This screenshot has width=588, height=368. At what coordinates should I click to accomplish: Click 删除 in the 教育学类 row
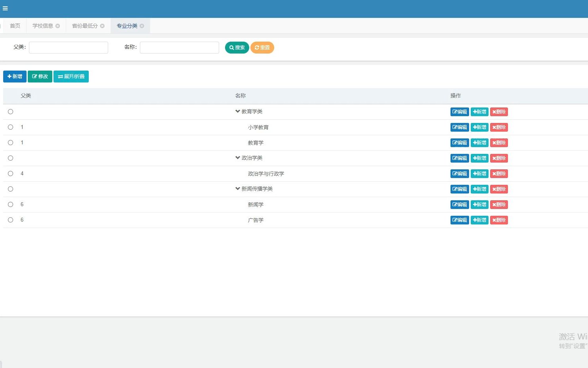[499, 112]
